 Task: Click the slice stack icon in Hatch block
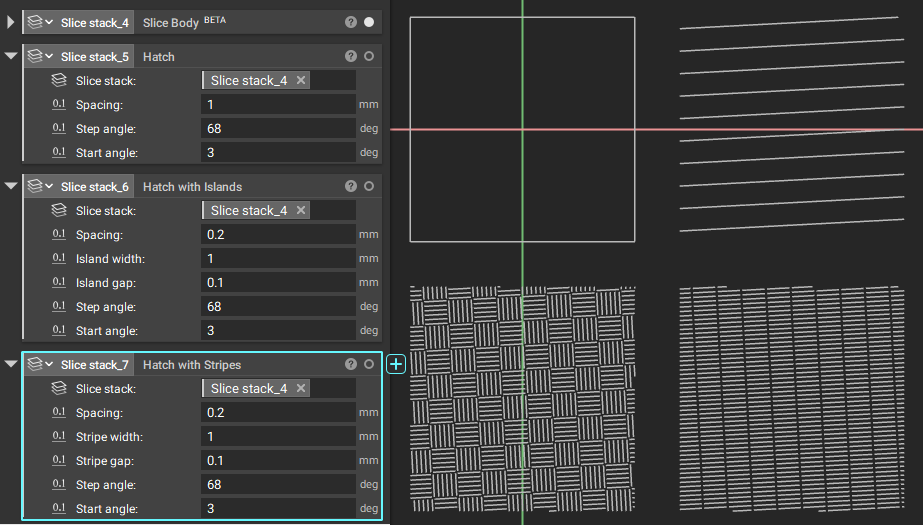59,80
